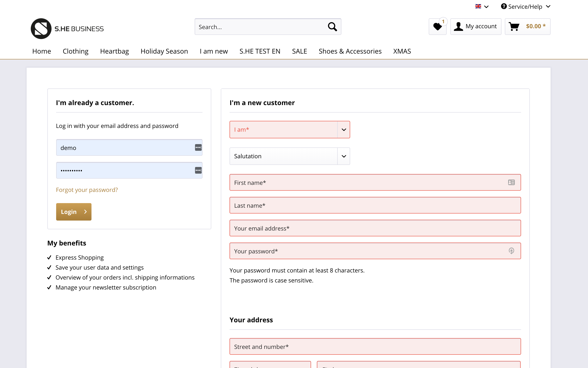Click 'Forgot your password?' link
The height and width of the screenshot is (368, 588).
coord(87,190)
